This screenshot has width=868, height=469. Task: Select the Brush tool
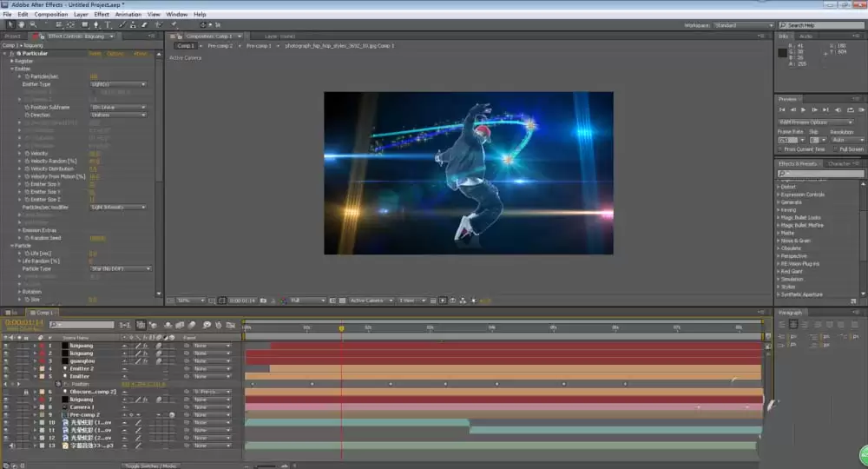click(x=122, y=25)
